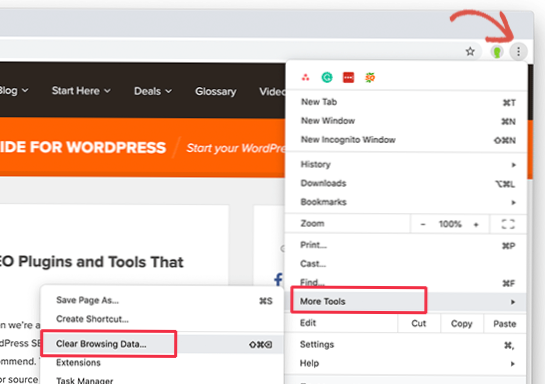Click the 'IDE FOR WORDPRESS' banner heading
The width and height of the screenshot is (545, 384).
click(83, 147)
